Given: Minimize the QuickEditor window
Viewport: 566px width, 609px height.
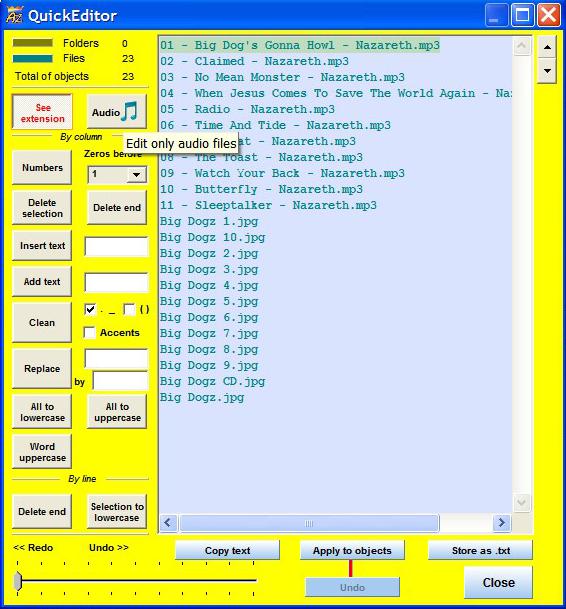Looking at the screenshot, I should (x=496, y=16).
